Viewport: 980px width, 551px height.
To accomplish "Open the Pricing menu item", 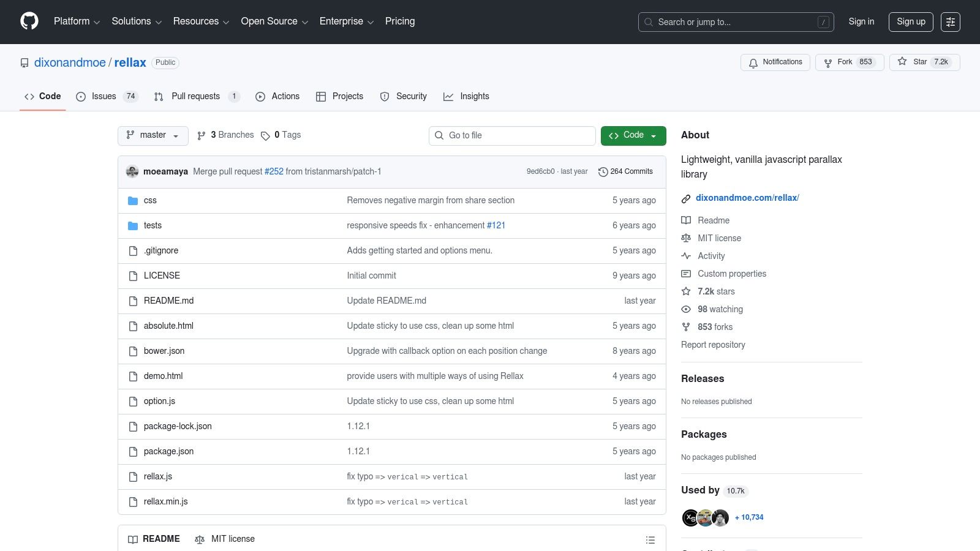I will [x=399, y=21].
